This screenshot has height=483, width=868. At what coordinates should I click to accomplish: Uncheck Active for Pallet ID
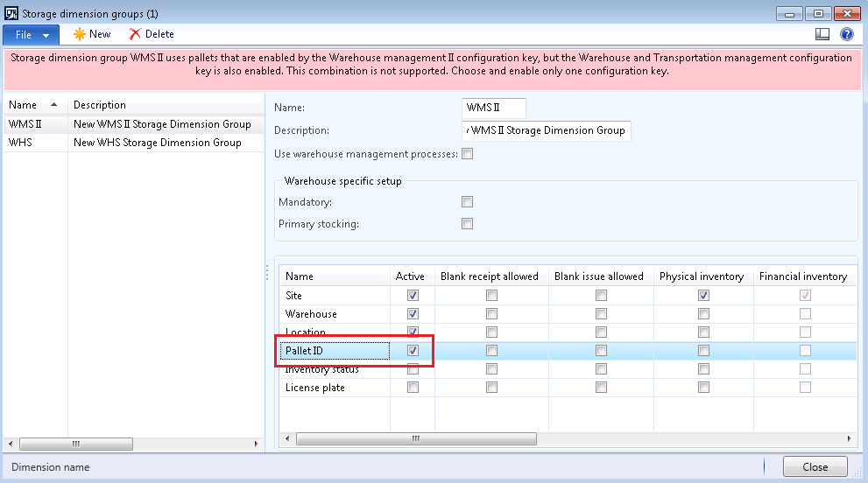[x=413, y=351]
